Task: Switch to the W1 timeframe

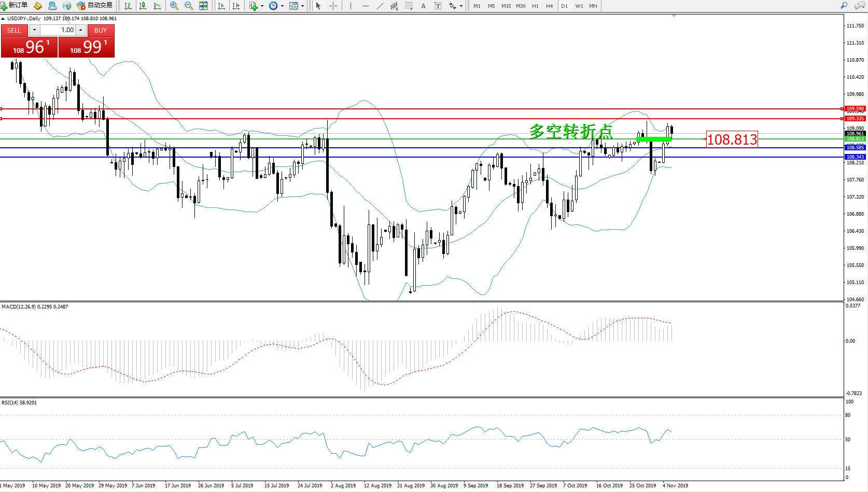Action: [579, 6]
